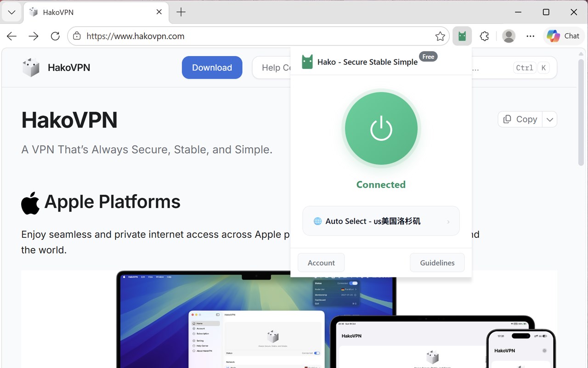Focus the address bar URL field

coord(258,36)
